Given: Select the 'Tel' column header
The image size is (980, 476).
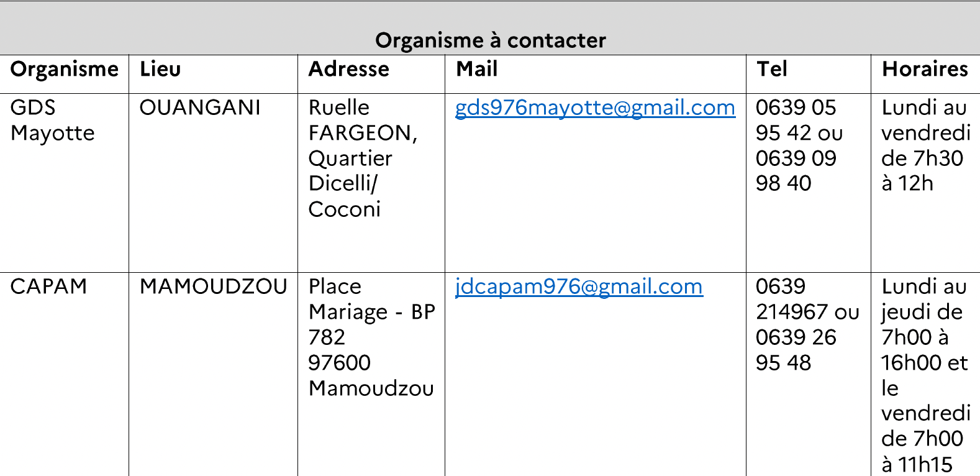Looking at the screenshot, I should pyautogui.click(x=772, y=69).
